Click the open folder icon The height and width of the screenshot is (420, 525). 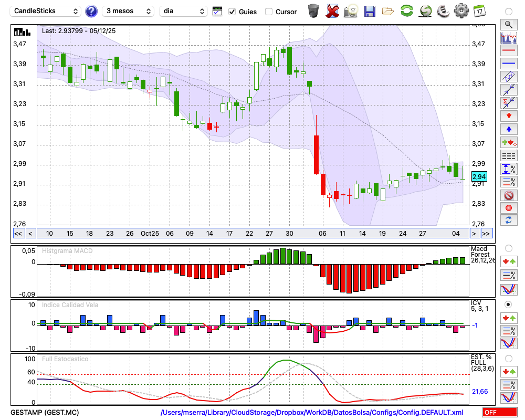pos(388,12)
